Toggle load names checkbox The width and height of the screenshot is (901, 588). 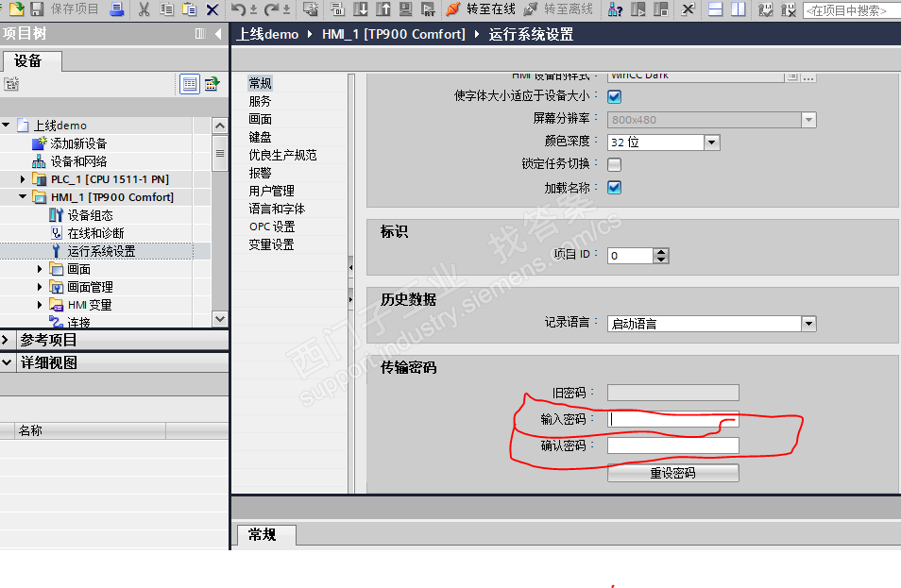[x=614, y=187]
